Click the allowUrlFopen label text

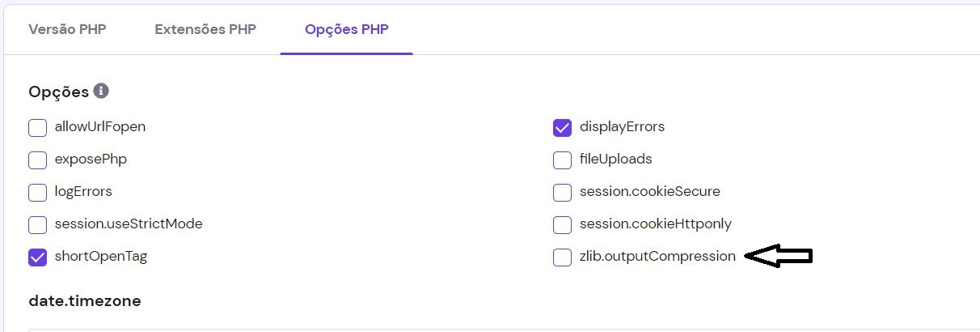point(100,126)
